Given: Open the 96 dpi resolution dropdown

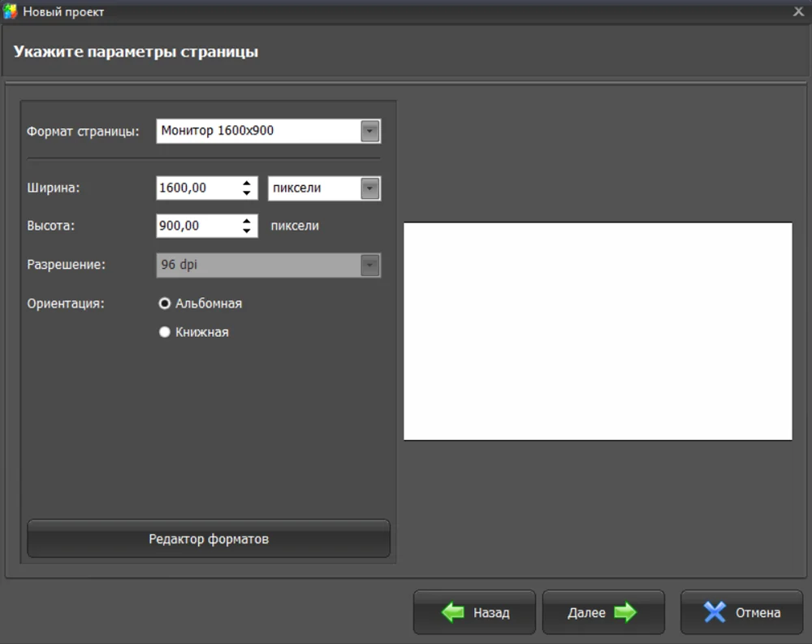Looking at the screenshot, I should coord(268,266).
